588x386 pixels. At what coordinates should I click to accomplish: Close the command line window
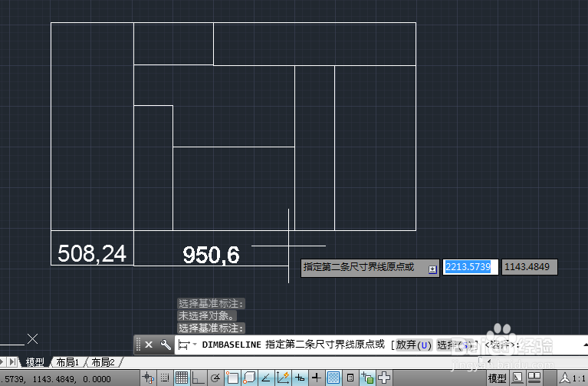[x=149, y=345]
